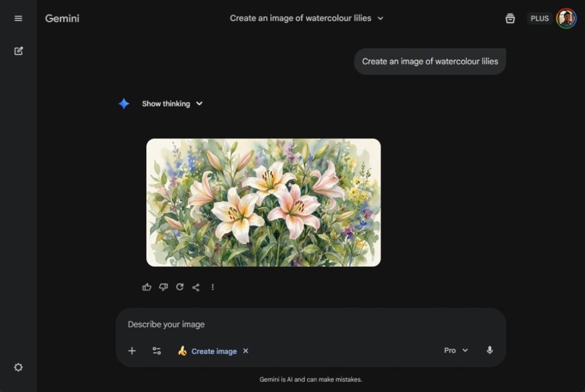Click the PLUS subscription badge
This screenshot has width=585, height=392.
click(x=539, y=18)
